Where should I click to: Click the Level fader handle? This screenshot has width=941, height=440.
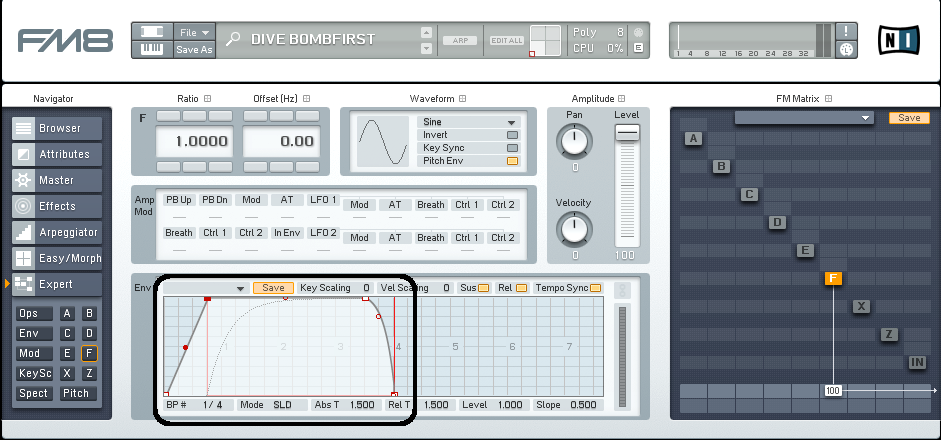627,133
